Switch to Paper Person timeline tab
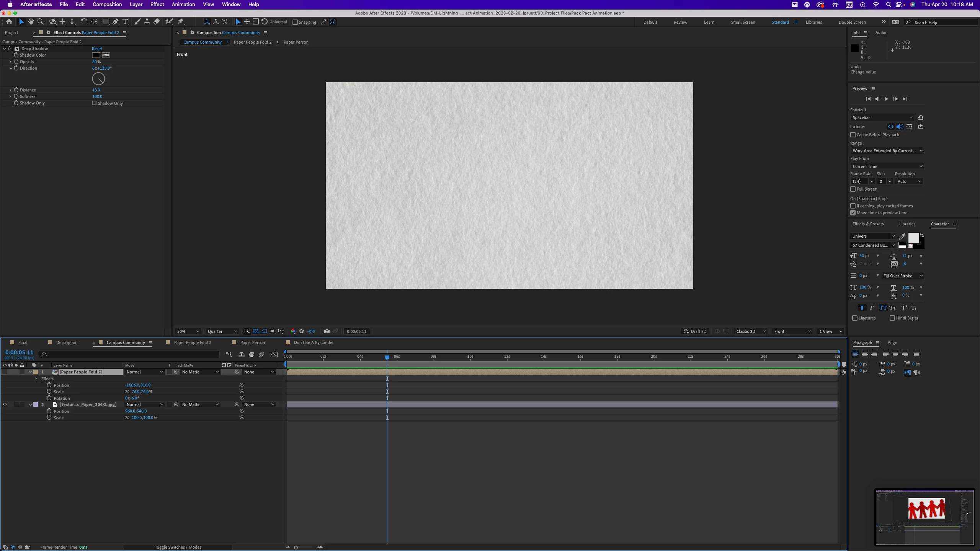Image resolution: width=980 pixels, height=551 pixels. [x=252, y=342]
